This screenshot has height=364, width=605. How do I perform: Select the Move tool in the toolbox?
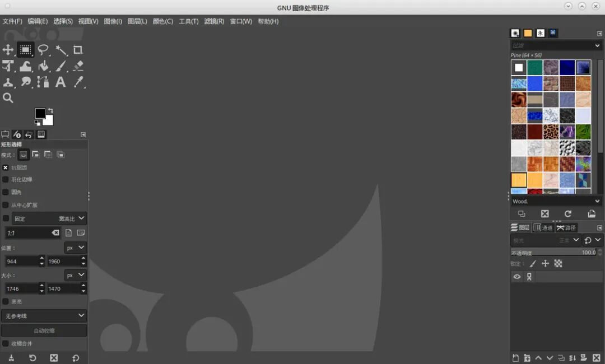(8, 50)
